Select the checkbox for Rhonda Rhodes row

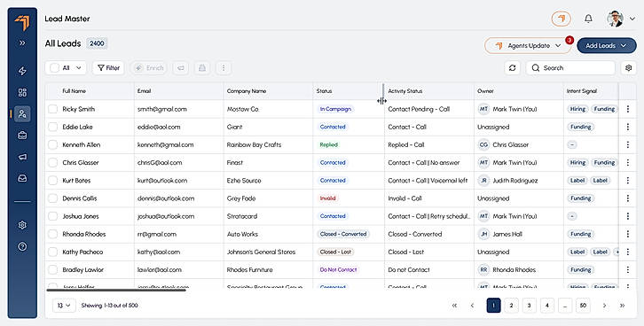[x=53, y=234]
